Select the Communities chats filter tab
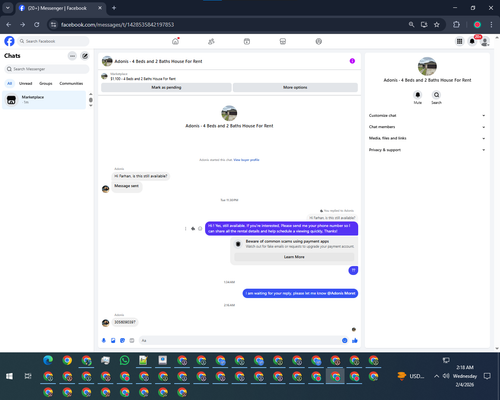 (71, 83)
